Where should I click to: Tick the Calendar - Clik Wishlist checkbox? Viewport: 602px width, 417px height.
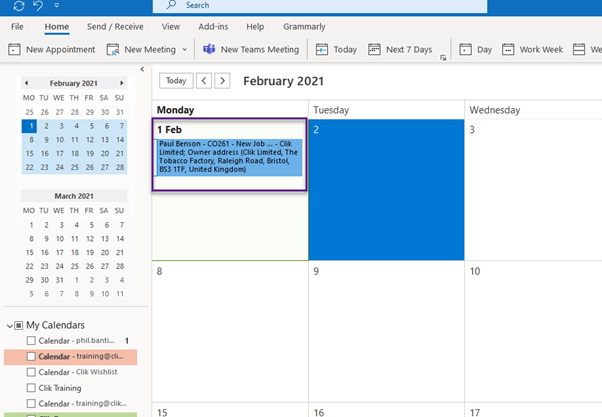[31, 372]
